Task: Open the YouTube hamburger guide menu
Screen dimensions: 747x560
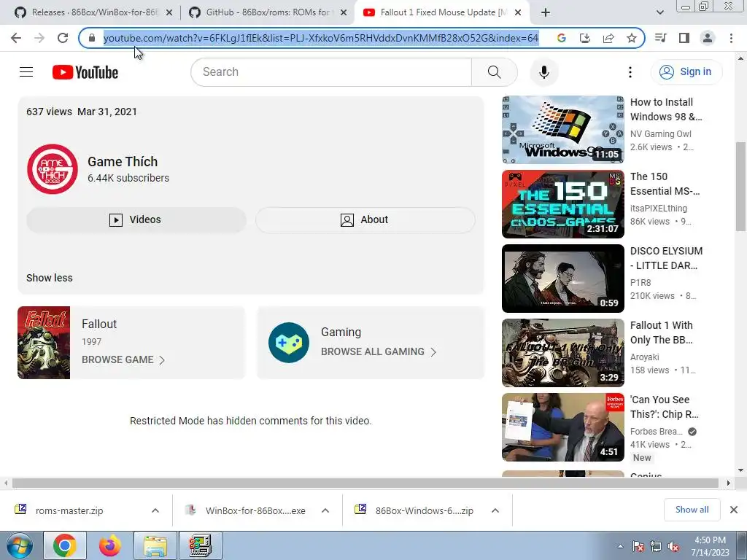Action: click(x=26, y=72)
